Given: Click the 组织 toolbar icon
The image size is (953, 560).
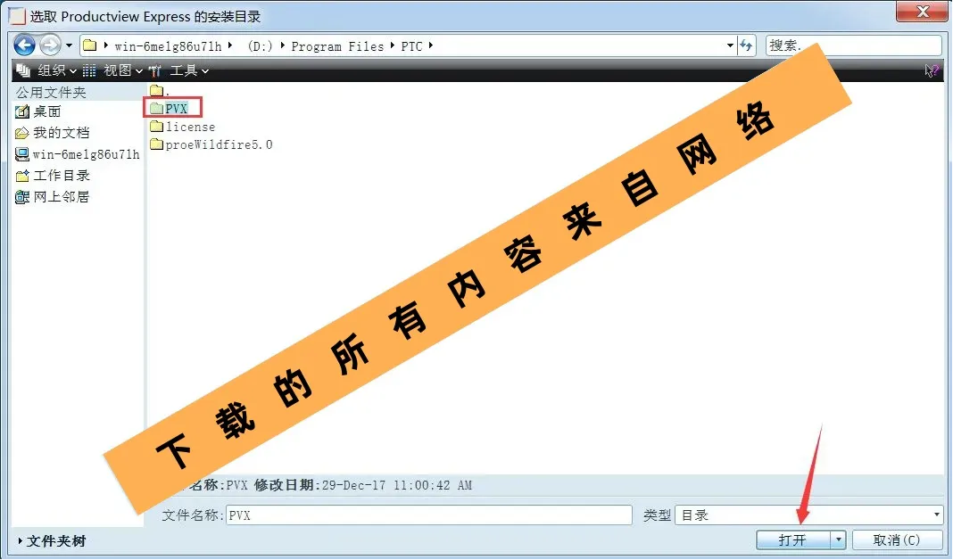Looking at the screenshot, I should tap(23, 71).
